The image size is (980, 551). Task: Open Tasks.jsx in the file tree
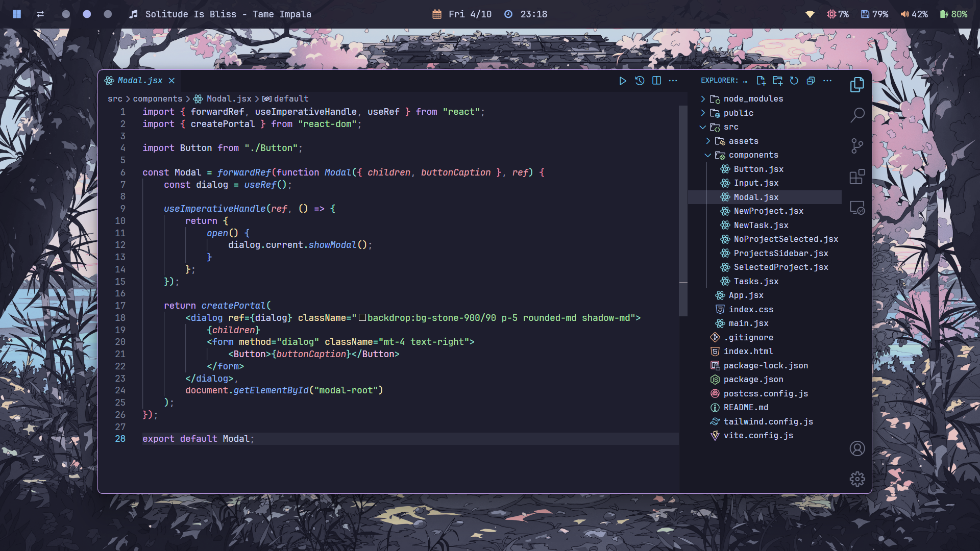point(765,282)
